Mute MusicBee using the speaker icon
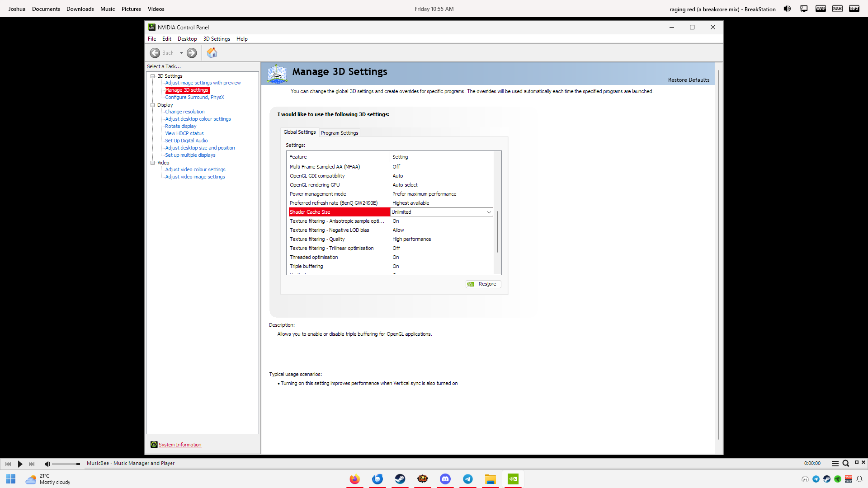Image resolution: width=868 pixels, height=488 pixels. [x=47, y=464]
